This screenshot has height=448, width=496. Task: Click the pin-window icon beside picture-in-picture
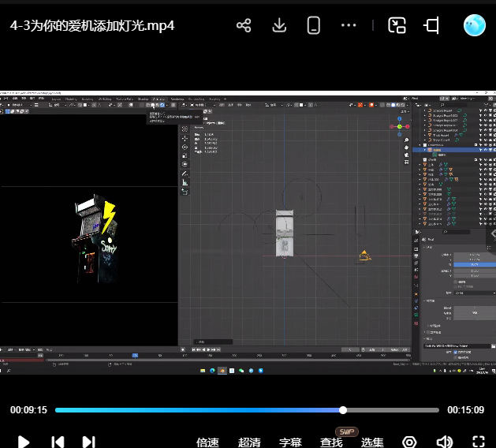(x=431, y=25)
